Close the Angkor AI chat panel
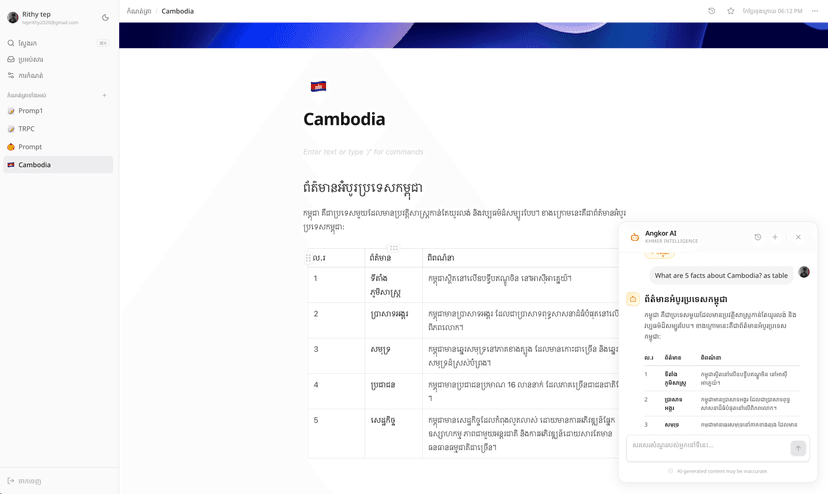This screenshot has width=828, height=494. [x=798, y=237]
